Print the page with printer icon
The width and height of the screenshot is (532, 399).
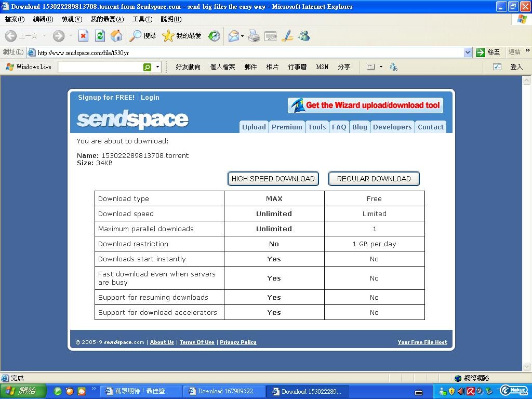point(254,36)
